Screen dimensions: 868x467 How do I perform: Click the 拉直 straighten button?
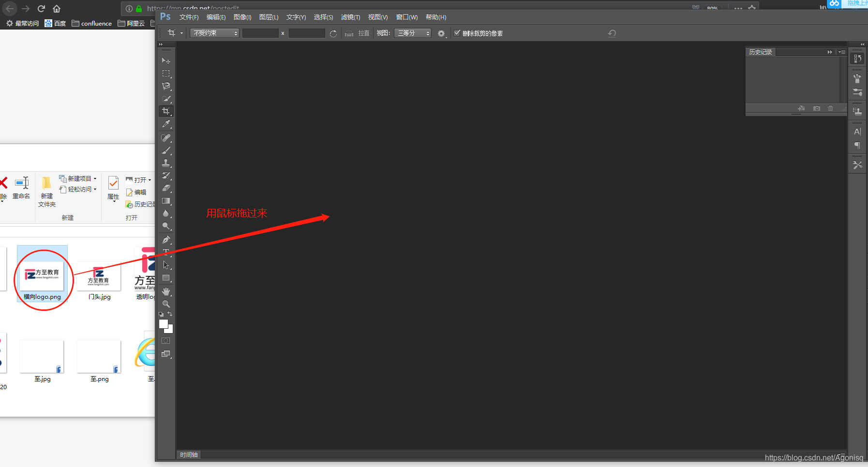tap(357, 33)
